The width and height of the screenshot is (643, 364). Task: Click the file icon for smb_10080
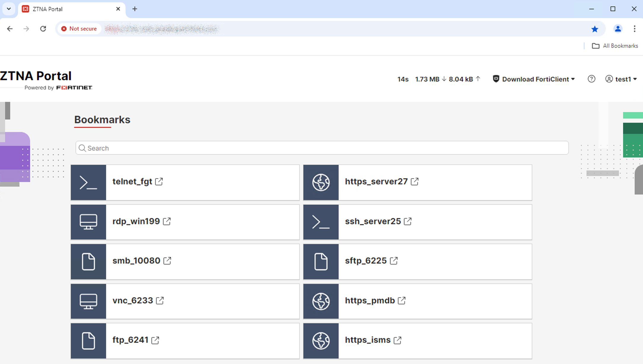click(x=88, y=261)
